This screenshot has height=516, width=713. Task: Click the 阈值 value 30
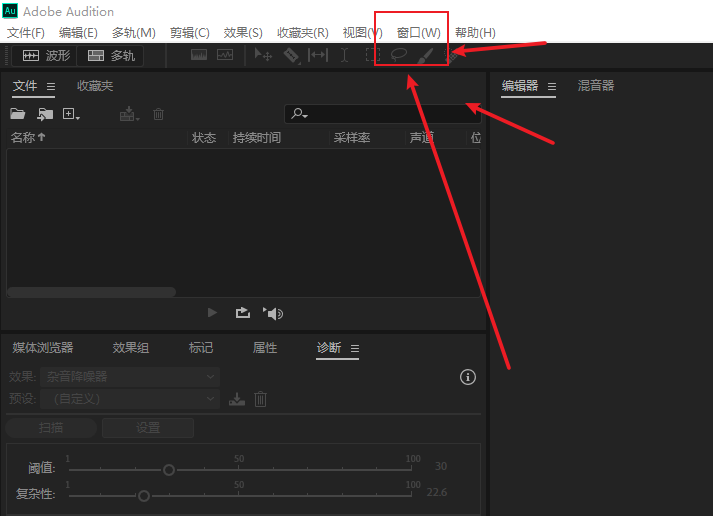(x=441, y=466)
